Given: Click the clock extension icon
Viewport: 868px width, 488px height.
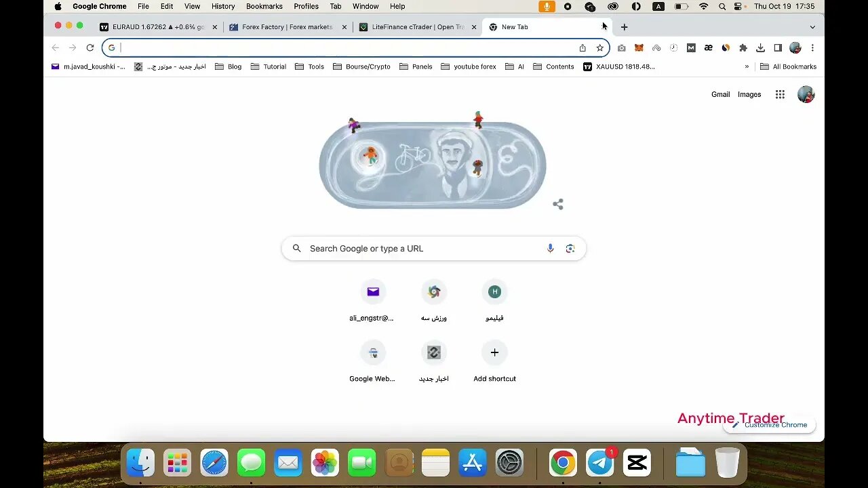Looking at the screenshot, I should (673, 48).
